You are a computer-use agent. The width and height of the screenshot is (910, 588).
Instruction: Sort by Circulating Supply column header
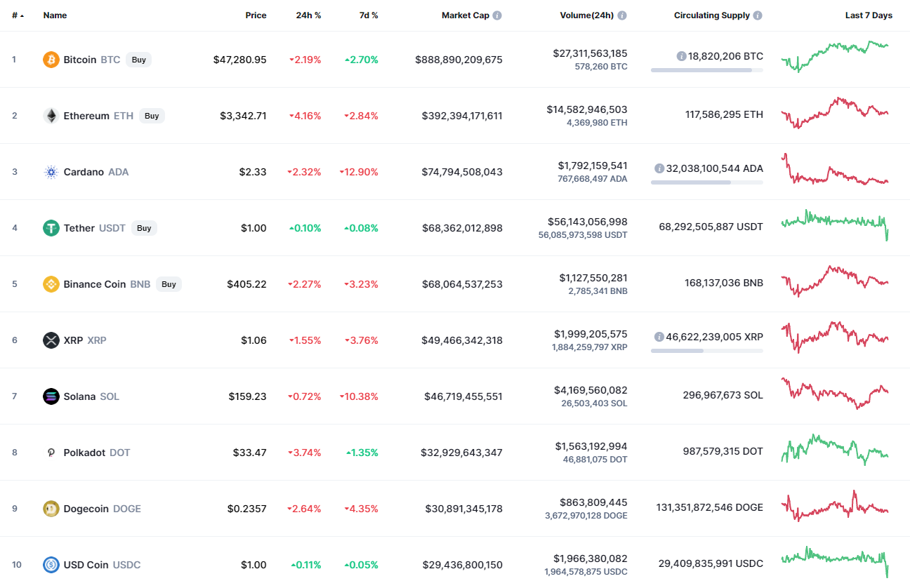point(712,15)
